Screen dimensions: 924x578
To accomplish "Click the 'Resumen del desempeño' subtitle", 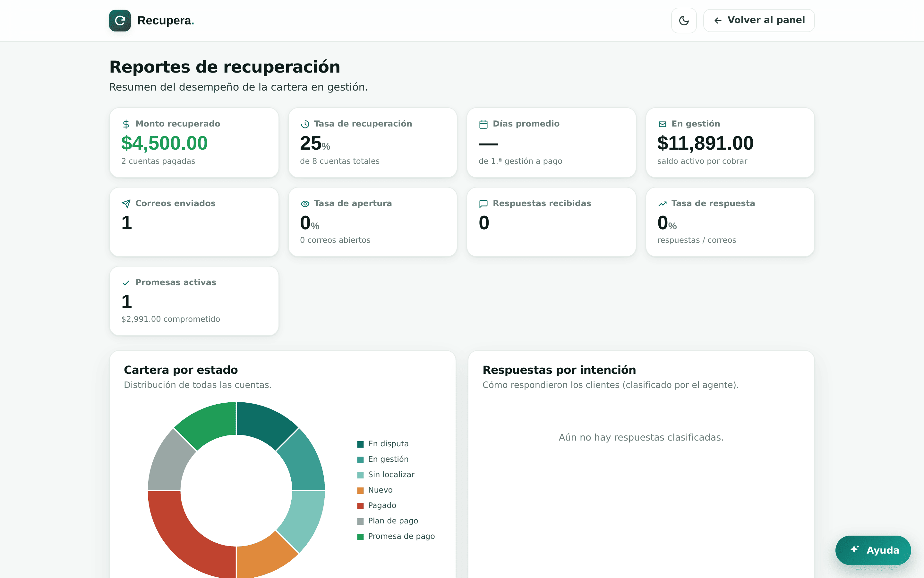I will pos(239,87).
